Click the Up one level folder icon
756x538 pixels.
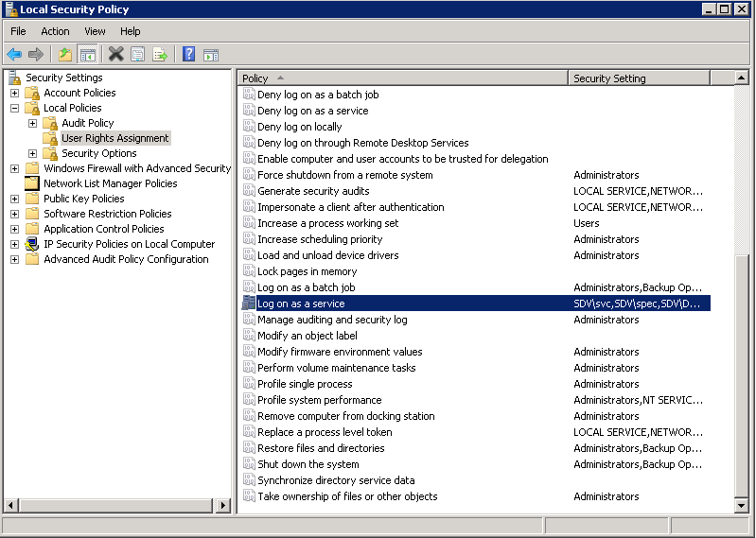coord(64,55)
